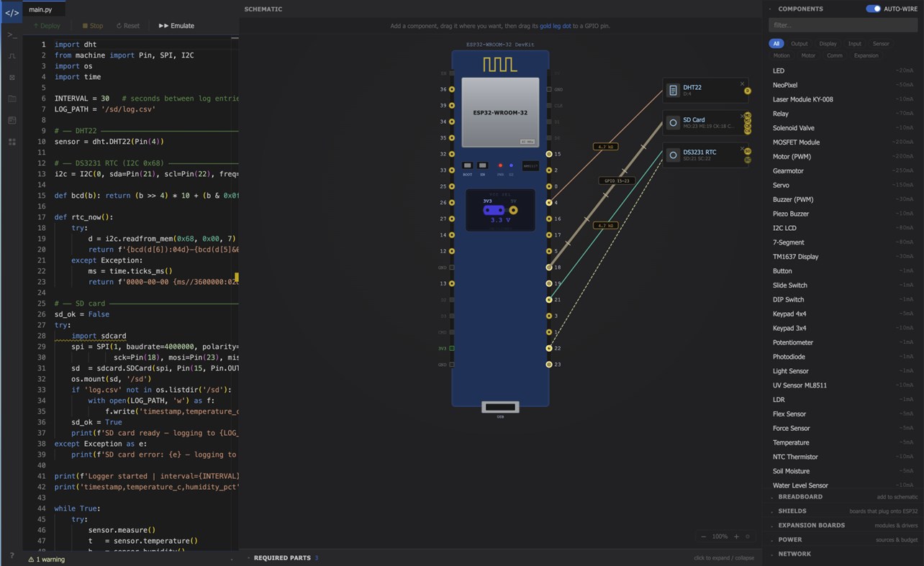The height and width of the screenshot is (566, 924).
Task: Click the DS3231 RTC component circle icon
Action: [672, 155]
